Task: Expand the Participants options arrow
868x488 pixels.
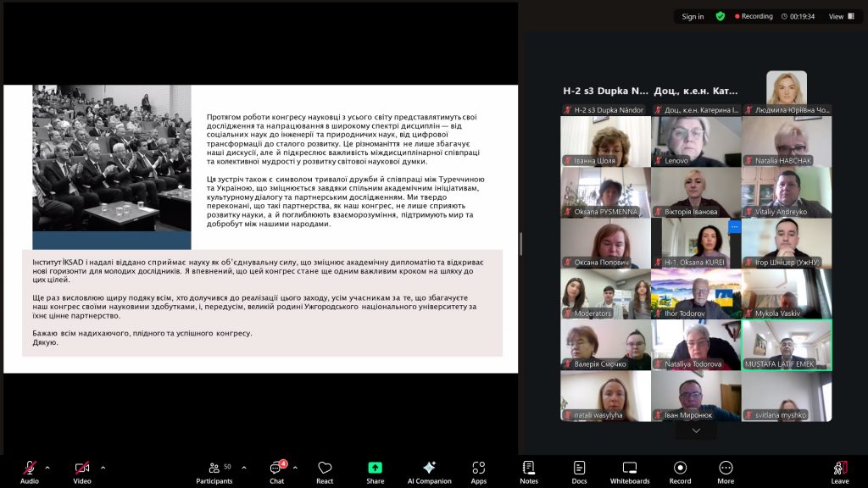Action: click(x=244, y=468)
